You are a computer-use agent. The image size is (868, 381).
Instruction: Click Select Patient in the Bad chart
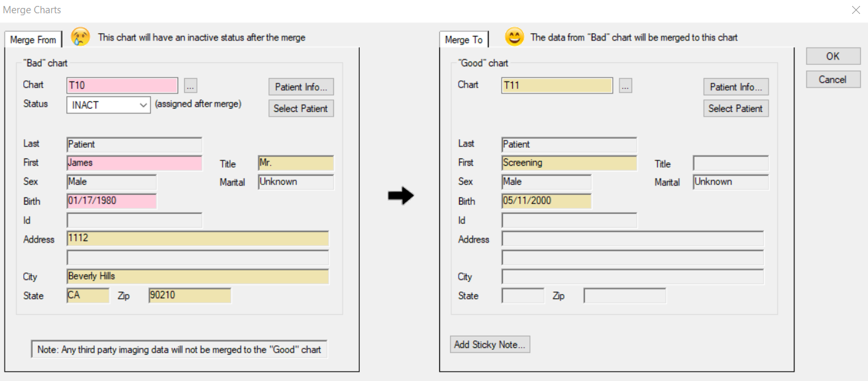(301, 108)
